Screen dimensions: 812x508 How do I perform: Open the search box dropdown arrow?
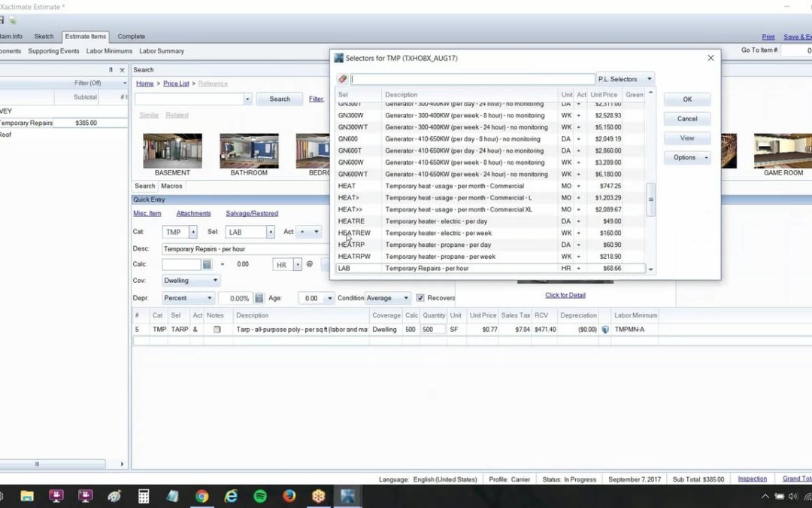247,99
